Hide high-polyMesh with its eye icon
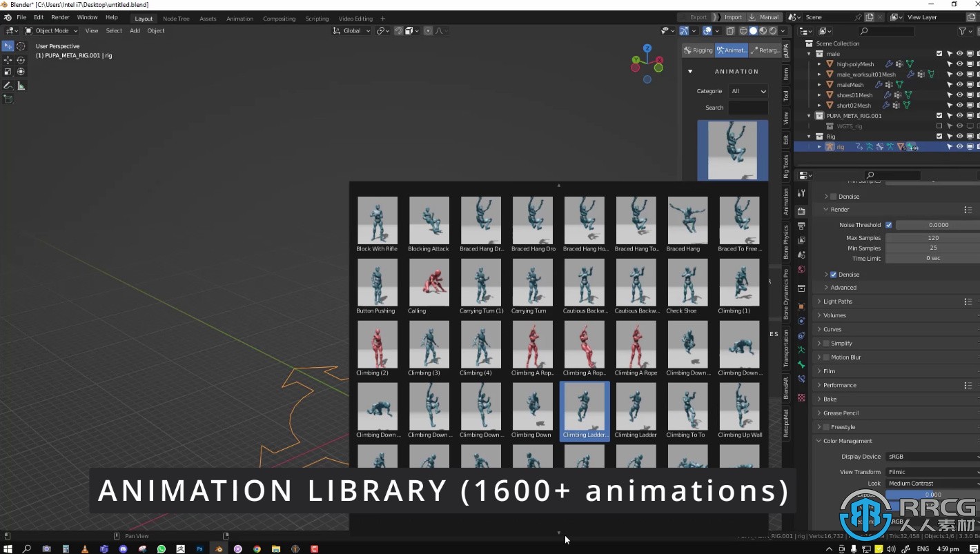This screenshot has width=980, height=554. coord(959,64)
